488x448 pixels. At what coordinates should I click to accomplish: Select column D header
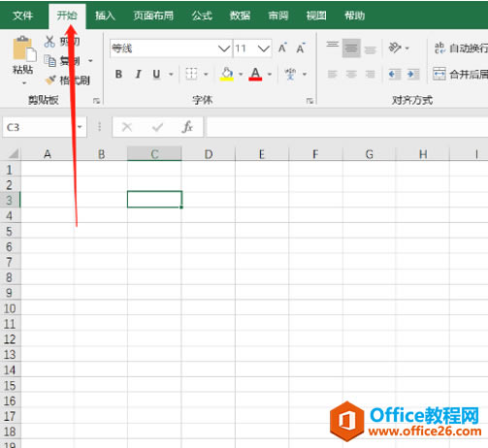pos(209,154)
